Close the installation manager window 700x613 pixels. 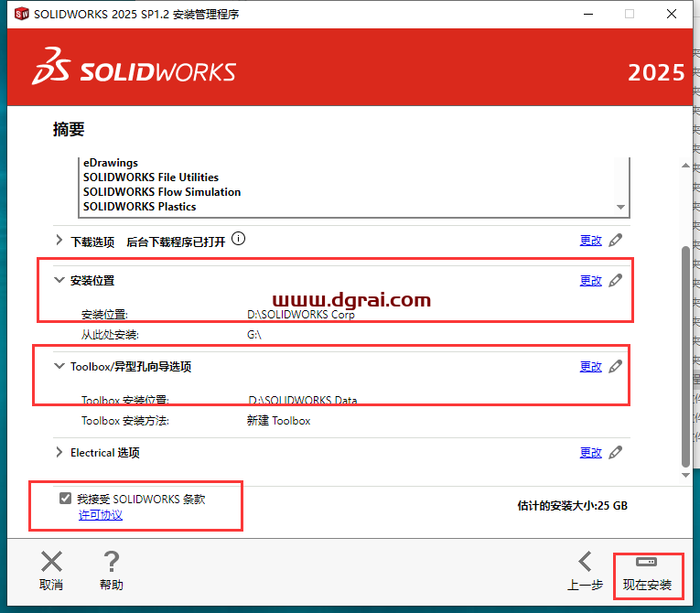tap(672, 15)
